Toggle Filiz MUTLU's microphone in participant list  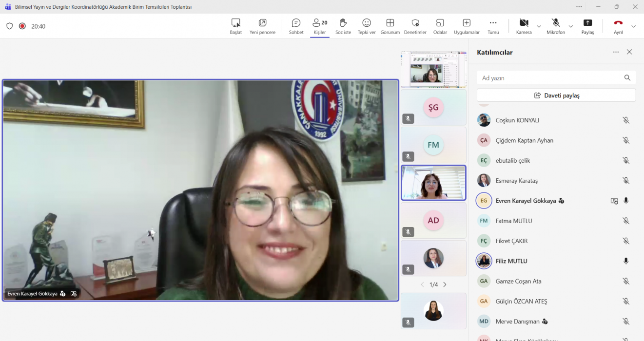[x=626, y=261]
